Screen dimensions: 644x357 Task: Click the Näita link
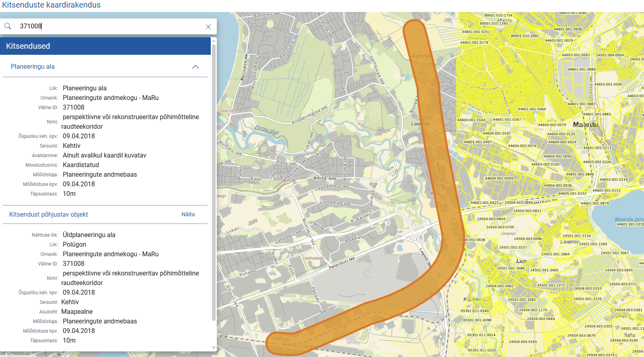pos(188,215)
